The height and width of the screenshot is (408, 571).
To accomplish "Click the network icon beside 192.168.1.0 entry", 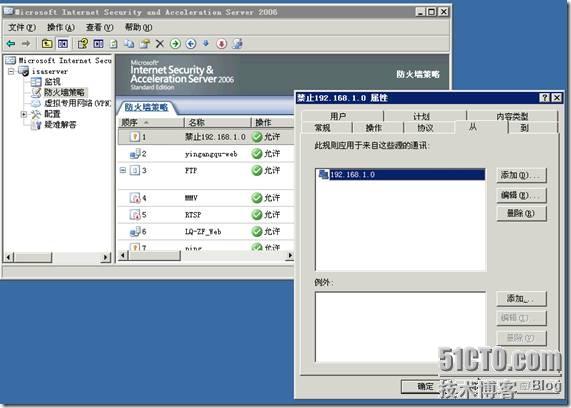I will [x=323, y=174].
